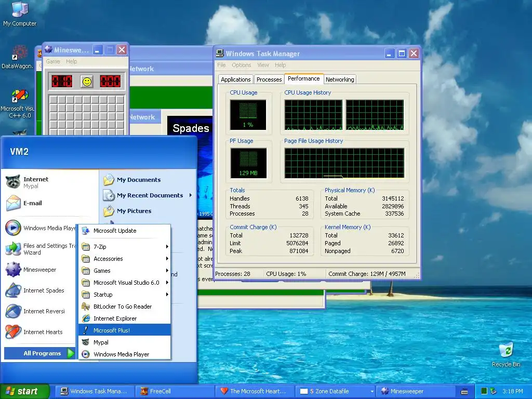Switch to The Microsoft Hearts taskbar button
The height and width of the screenshot is (399, 532).
(x=255, y=391)
